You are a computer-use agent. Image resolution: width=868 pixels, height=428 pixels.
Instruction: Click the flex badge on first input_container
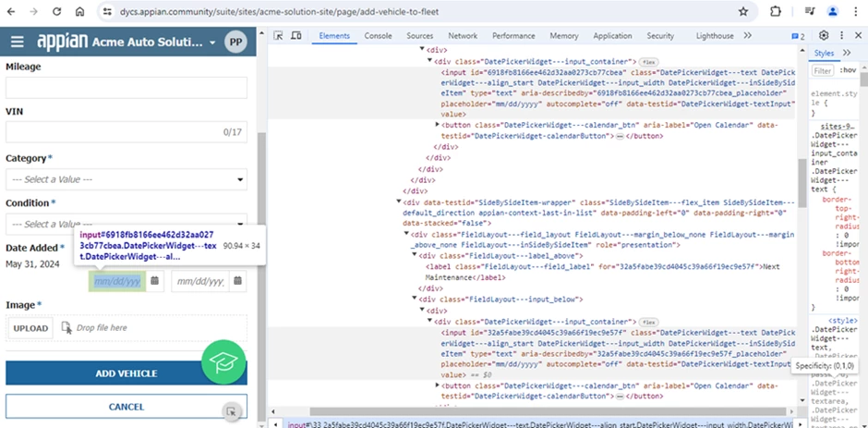pos(648,62)
